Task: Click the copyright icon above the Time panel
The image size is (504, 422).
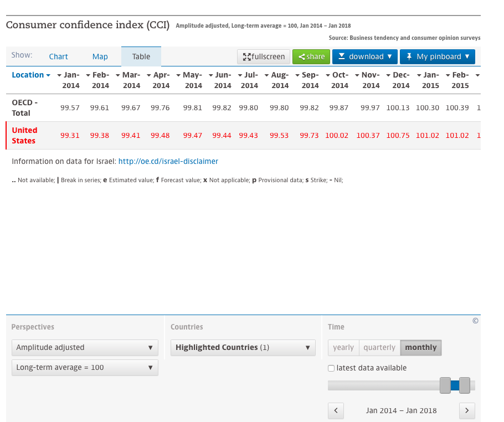Action: pyautogui.click(x=475, y=321)
